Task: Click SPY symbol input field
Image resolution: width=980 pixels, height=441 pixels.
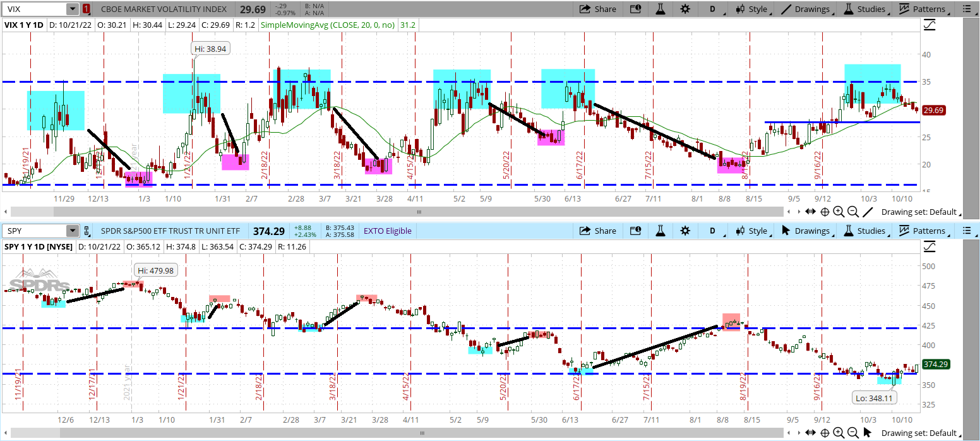Action: coord(33,231)
